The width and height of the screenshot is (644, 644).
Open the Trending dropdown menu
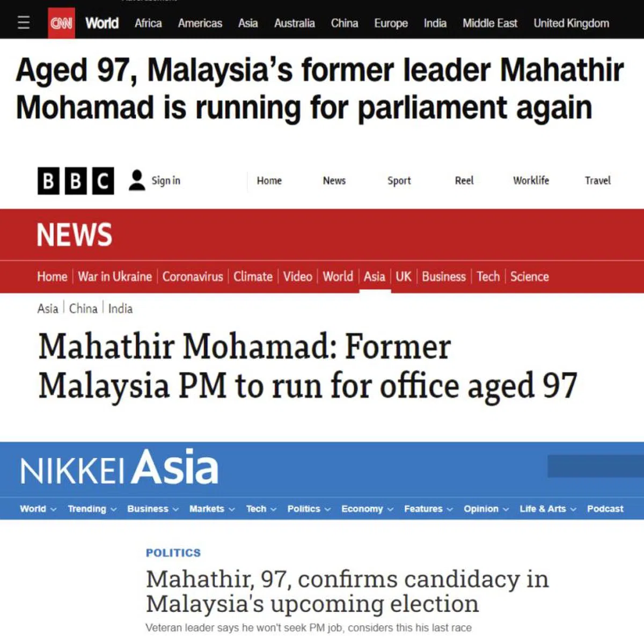coord(92,509)
